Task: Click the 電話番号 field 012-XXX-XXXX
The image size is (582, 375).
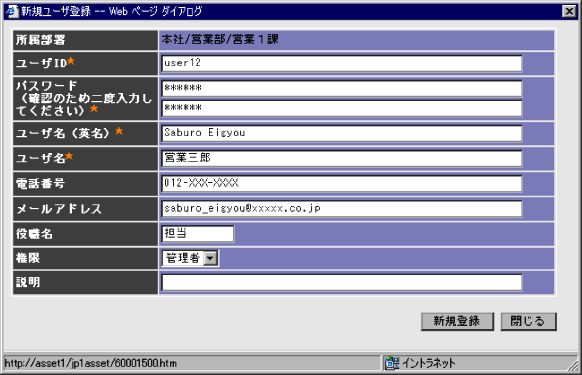Action: click(x=342, y=183)
